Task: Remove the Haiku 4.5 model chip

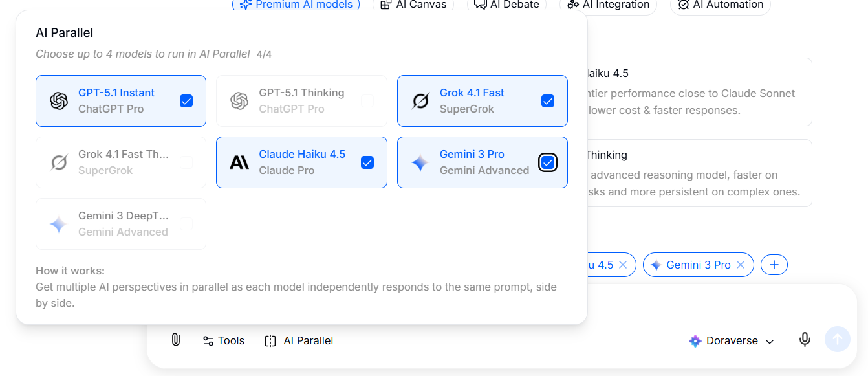Action: coord(623,265)
